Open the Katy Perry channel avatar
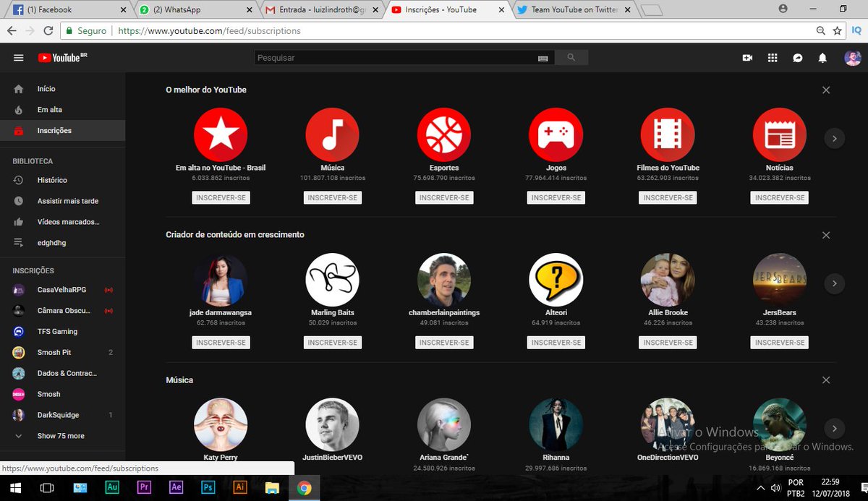Screen dimensions: 868x501 pos(221,424)
